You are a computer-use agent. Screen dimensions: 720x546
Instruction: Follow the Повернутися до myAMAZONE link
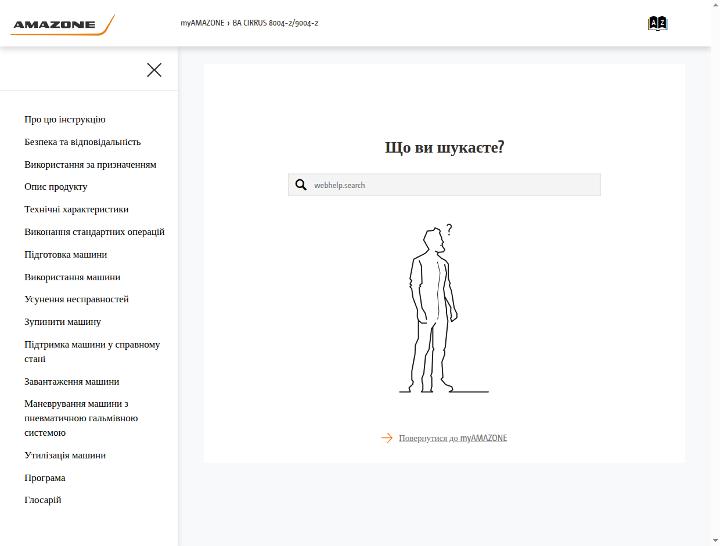[453, 438]
